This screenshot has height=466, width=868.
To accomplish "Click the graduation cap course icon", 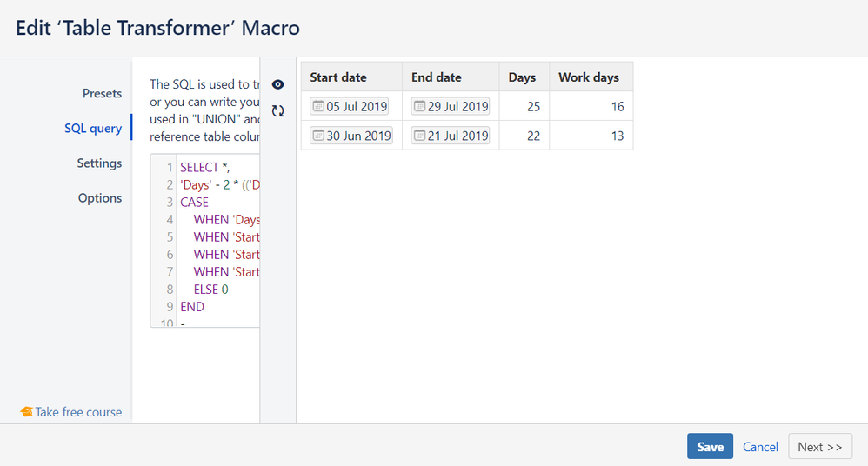I will [x=26, y=412].
